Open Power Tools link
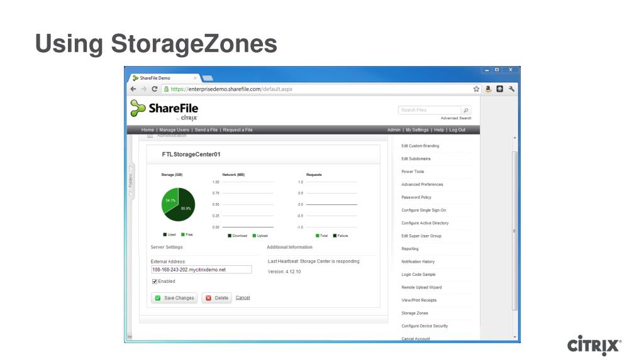This screenshot has height=362, width=644. click(x=413, y=172)
